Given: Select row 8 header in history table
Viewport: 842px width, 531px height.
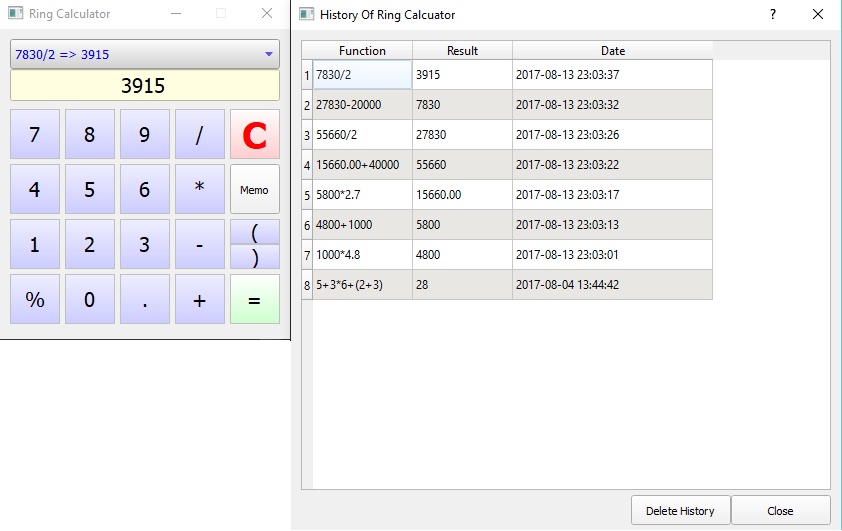Looking at the screenshot, I should pos(307,285).
